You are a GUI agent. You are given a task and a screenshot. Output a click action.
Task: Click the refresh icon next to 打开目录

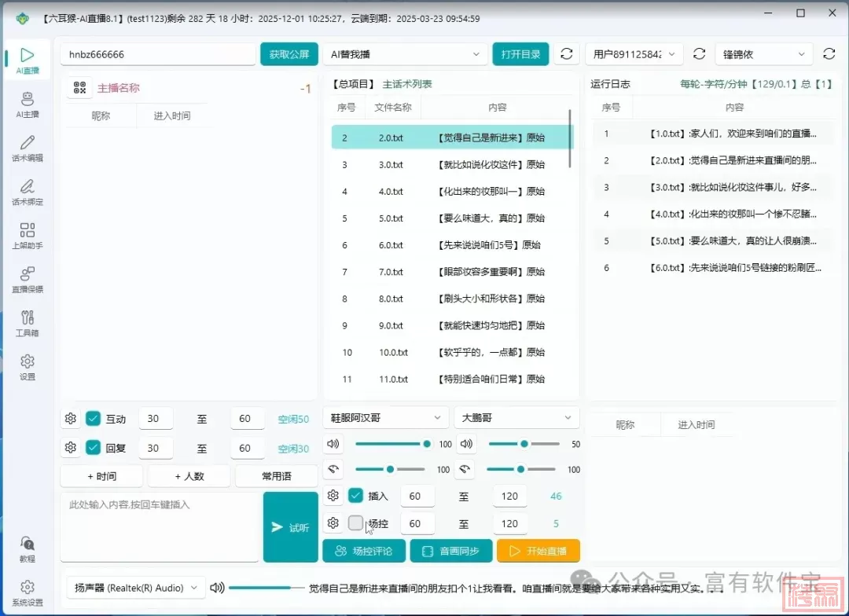(x=566, y=54)
